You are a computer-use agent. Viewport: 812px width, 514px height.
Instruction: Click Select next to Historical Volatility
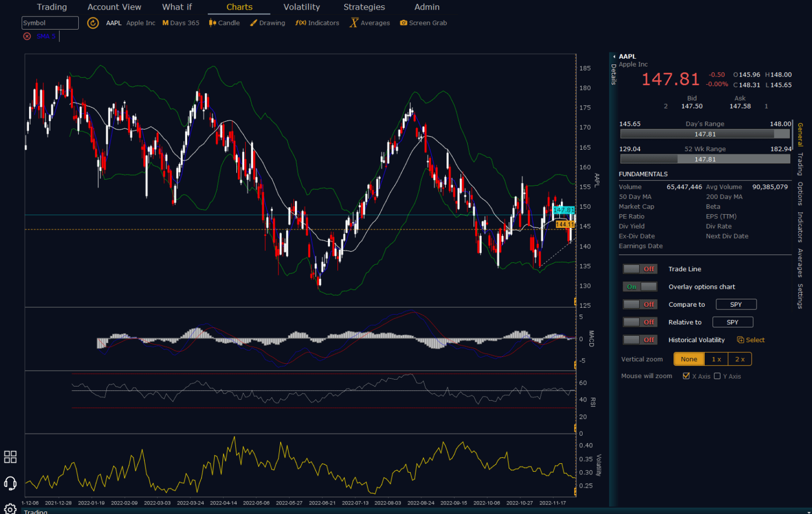coord(751,340)
